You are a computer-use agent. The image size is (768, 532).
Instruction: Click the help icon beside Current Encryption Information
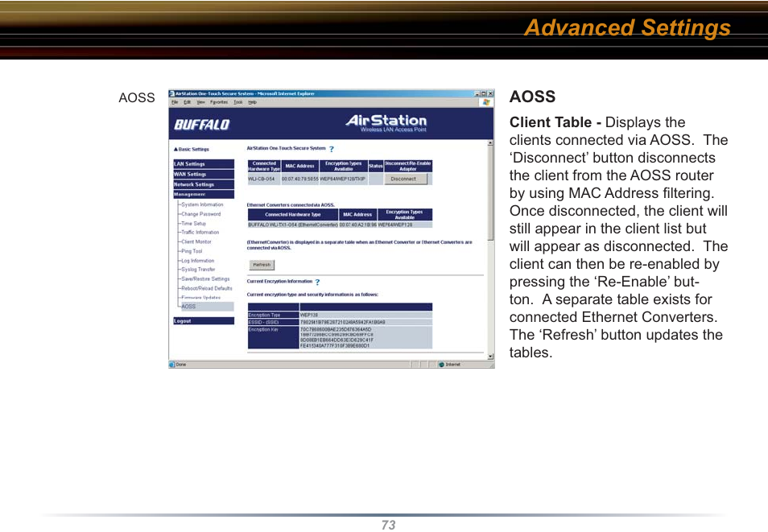tap(317, 282)
